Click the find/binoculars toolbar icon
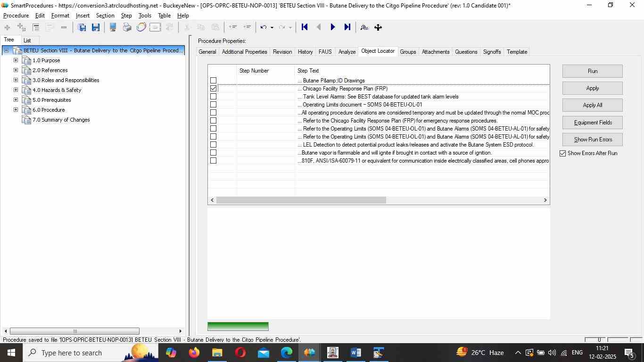Screen dimensions: 644x362 [364, 27]
